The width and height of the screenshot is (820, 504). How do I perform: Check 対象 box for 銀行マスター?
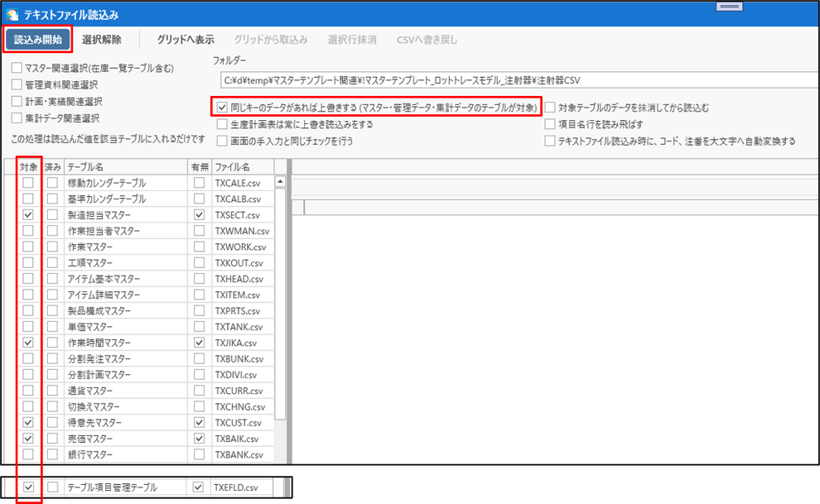click(28, 454)
